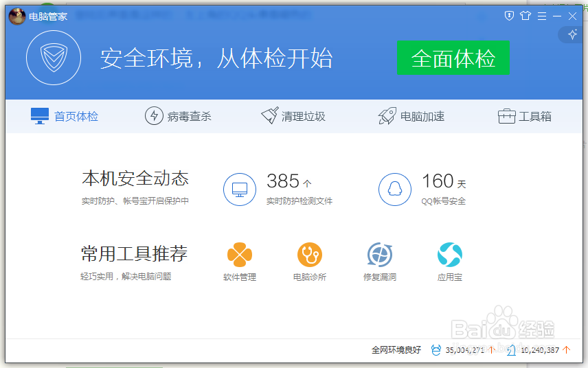
Task: Click 轻巧实用，解决电脑问题 text
Action: click(x=126, y=277)
